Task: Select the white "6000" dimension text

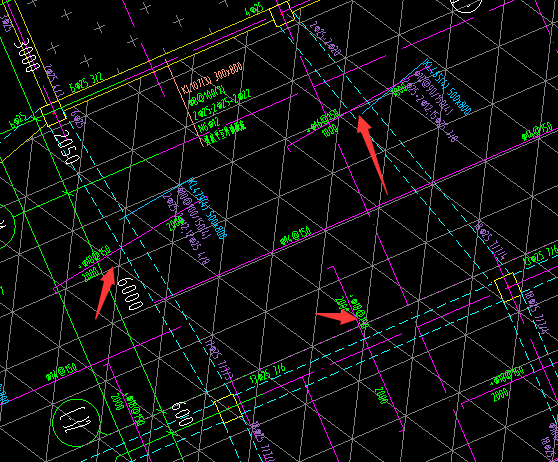Action: pyautogui.click(x=130, y=294)
